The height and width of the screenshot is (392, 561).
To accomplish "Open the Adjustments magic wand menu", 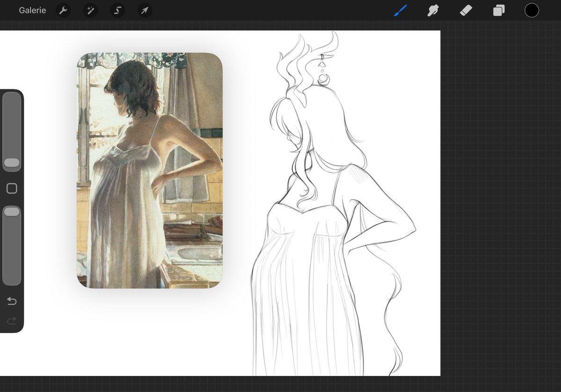I will pyautogui.click(x=90, y=10).
